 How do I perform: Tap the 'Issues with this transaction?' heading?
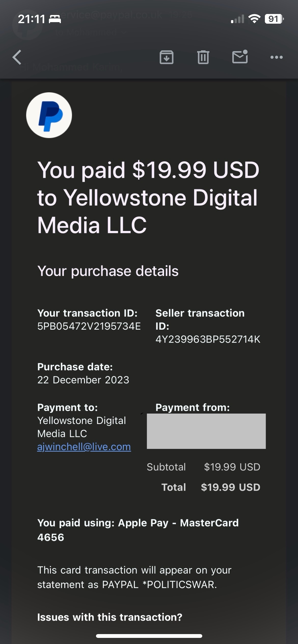pyautogui.click(x=110, y=617)
